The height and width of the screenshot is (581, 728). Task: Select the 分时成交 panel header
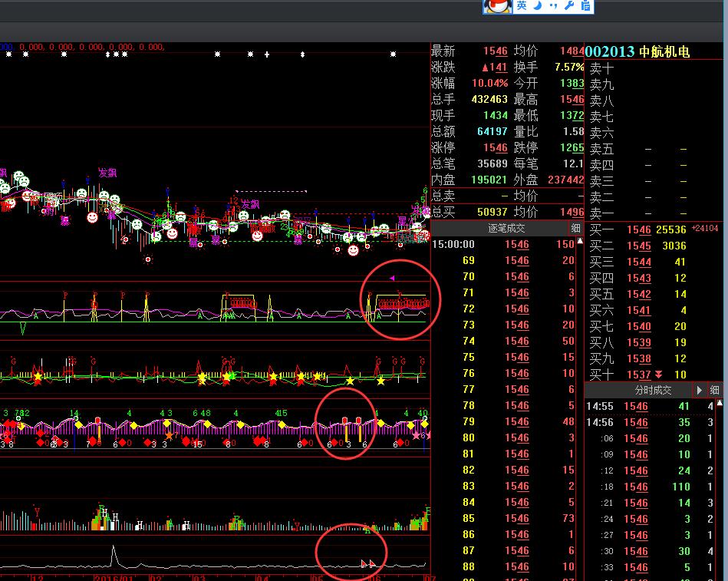point(653,390)
